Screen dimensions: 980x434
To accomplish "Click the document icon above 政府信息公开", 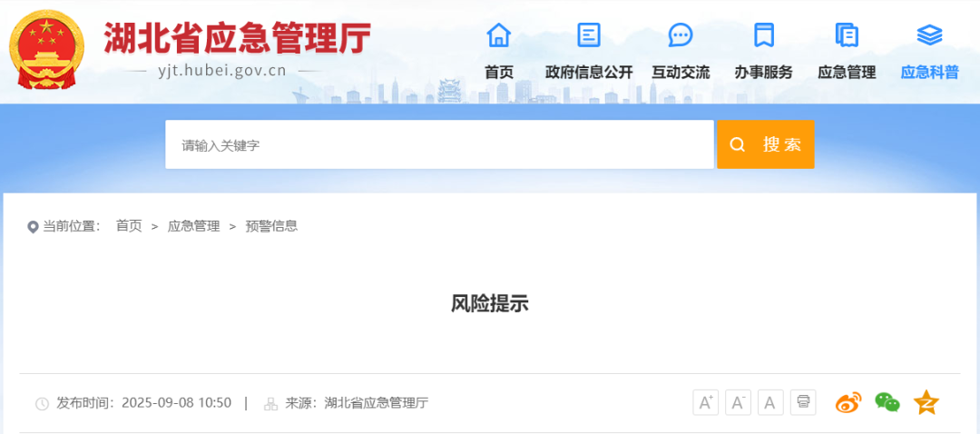I will click(x=589, y=35).
